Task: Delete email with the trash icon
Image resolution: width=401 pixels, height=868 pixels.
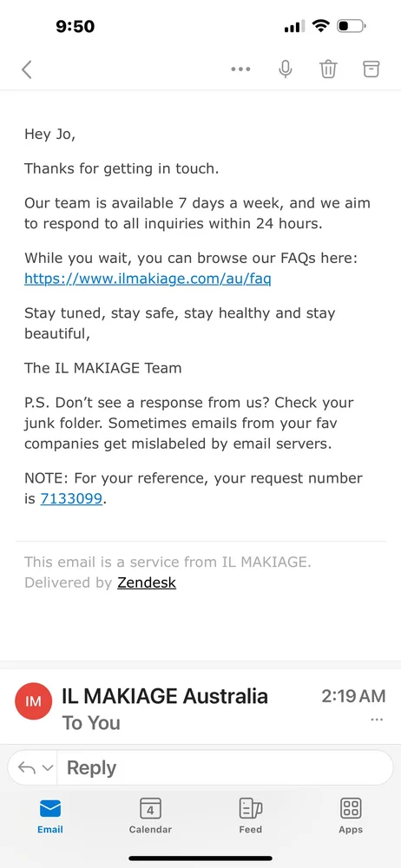Action: 328,69
